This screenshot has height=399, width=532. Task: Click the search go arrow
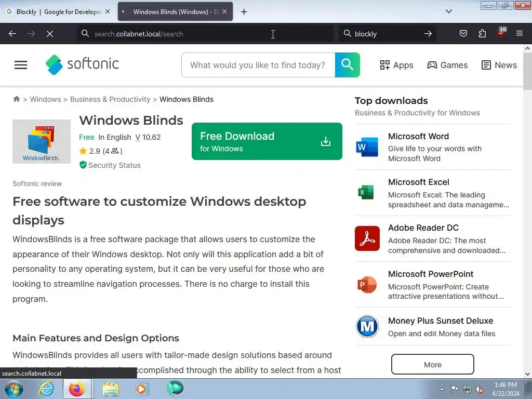[428, 34]
